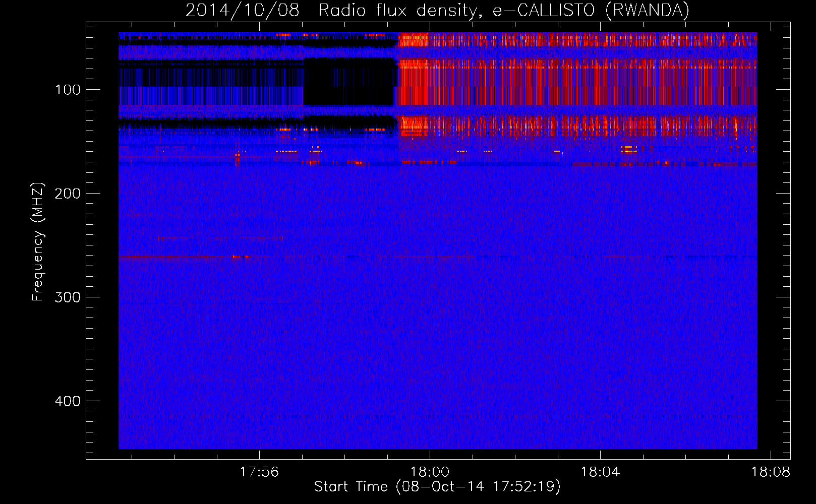Click the '100' frequency tick label
The width and height of the screenshot is (816, 504).
pyautogui.click(x=68, y=90)
